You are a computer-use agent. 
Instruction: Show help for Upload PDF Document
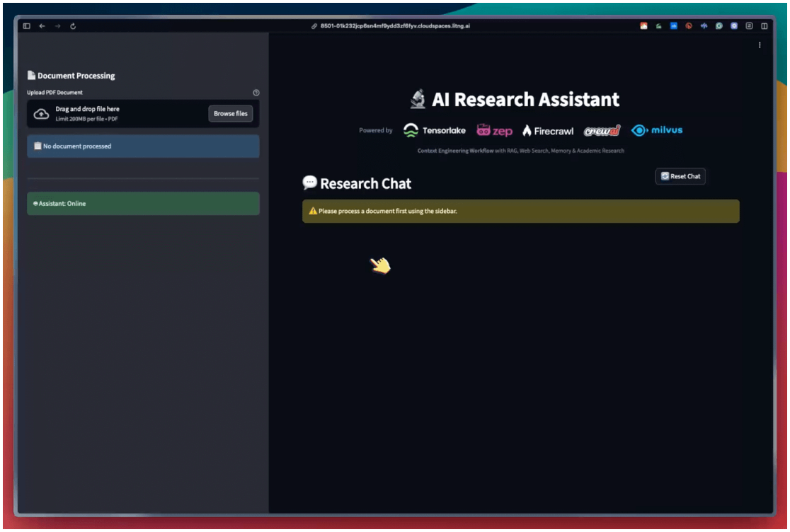point(256,93)
